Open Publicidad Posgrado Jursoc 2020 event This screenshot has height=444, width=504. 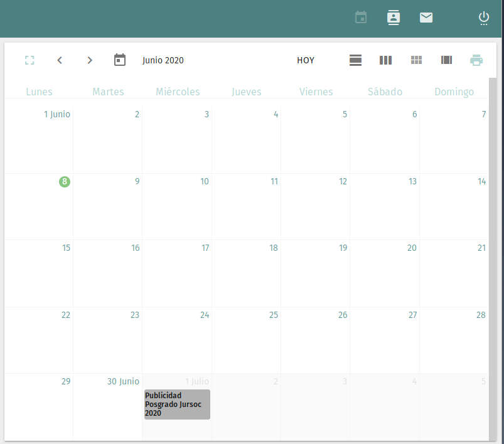[x=177, y=404]
